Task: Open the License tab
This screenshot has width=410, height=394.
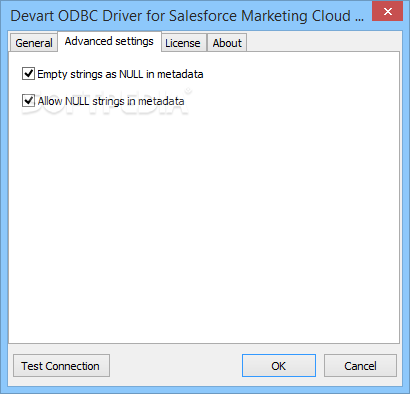Action: click(x=183, y=43)
